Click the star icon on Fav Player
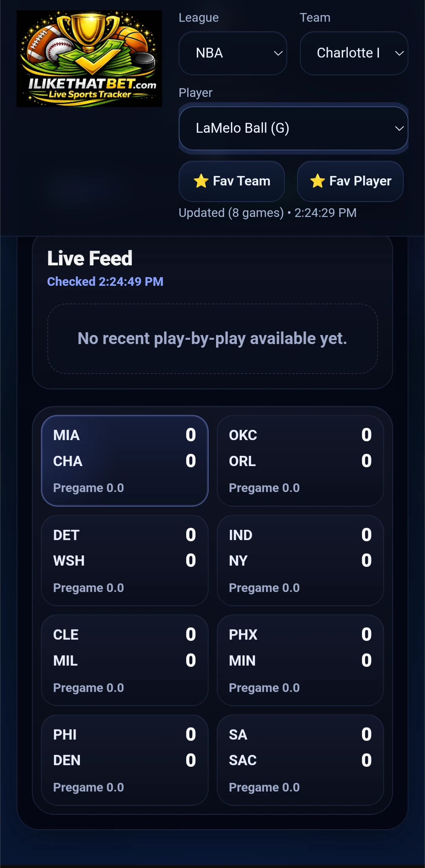This screenshot has width=425, height=868. (x=317, y=181)
